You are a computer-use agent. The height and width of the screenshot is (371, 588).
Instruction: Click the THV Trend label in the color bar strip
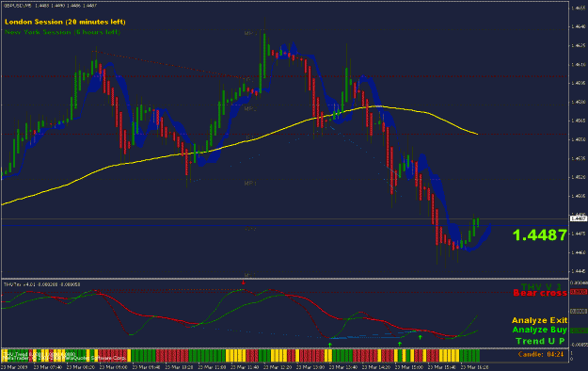coord(40,353)
